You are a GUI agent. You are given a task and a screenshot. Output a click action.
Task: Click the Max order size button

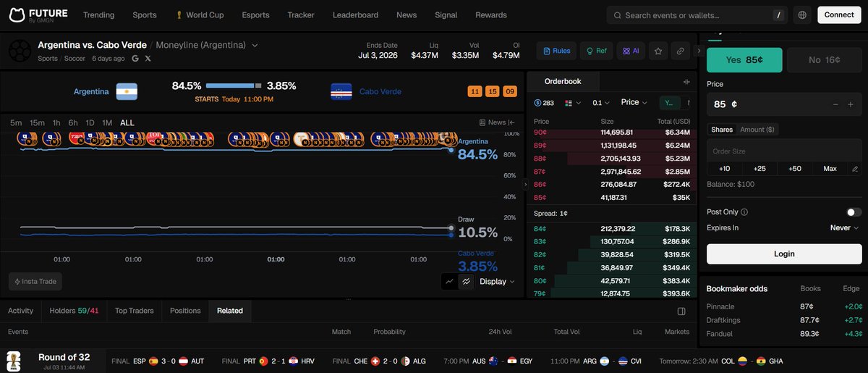coord(830,169)
